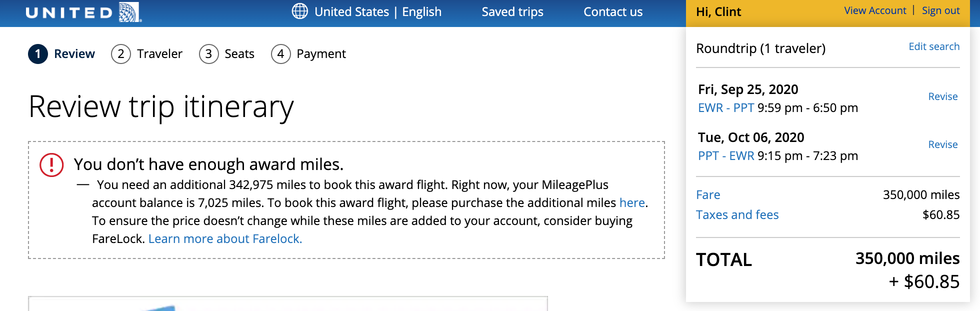Expand Taxes and fees breakdown
The height and width of the screenshot is (311, 980).
pos(737,214)
